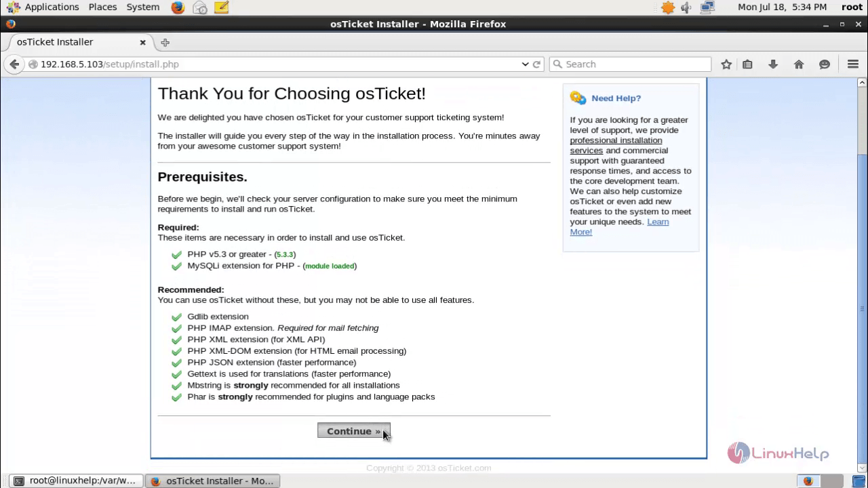The width and height of the screenshot is (868, 488).
Task: Open the Firefox Hello chat icon
Action: pos(825,64)
